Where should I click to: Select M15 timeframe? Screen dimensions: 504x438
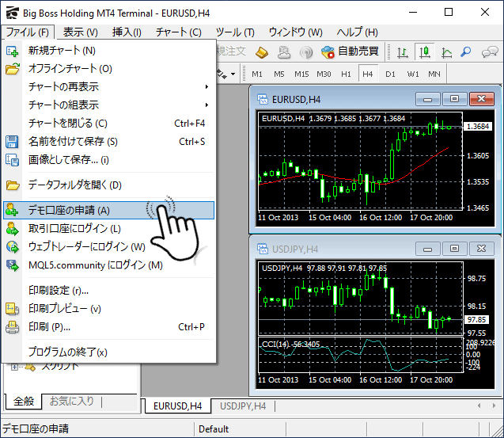click(x=301, y=74)
